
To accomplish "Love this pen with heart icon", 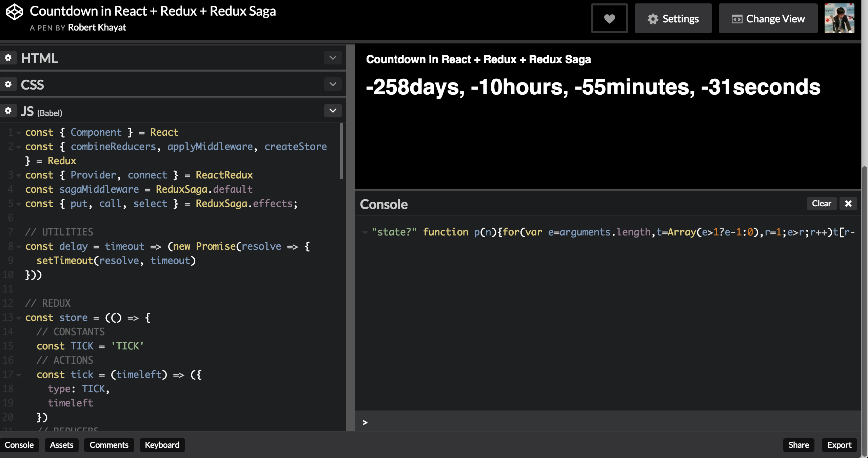I will pyautogui.click(x=609, y=19).
